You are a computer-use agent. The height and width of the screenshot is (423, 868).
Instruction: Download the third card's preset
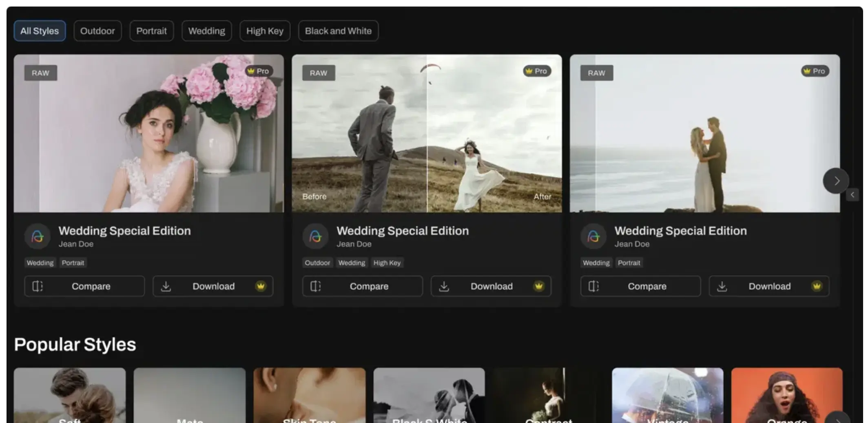(769, 286)
